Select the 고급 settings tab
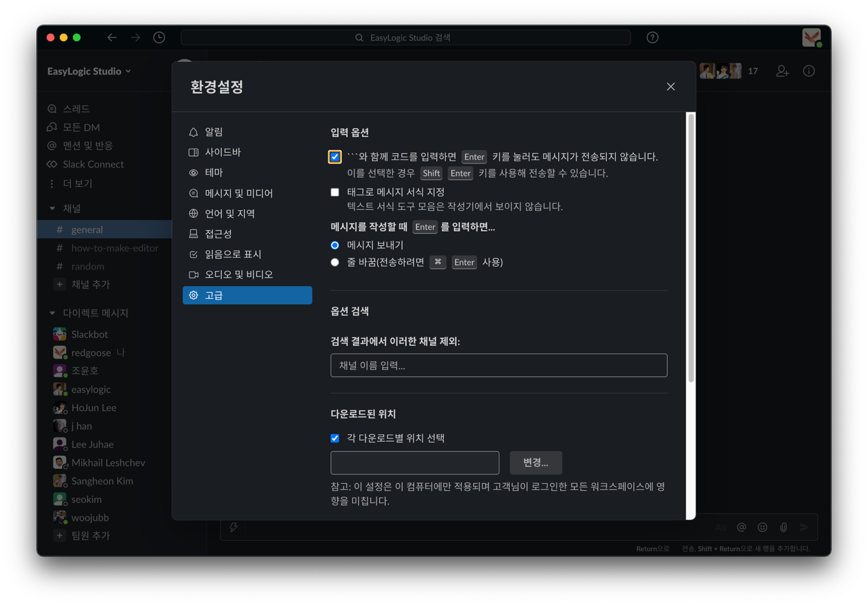This screenshot has width=868, height=605. click(x=247, y=295)
